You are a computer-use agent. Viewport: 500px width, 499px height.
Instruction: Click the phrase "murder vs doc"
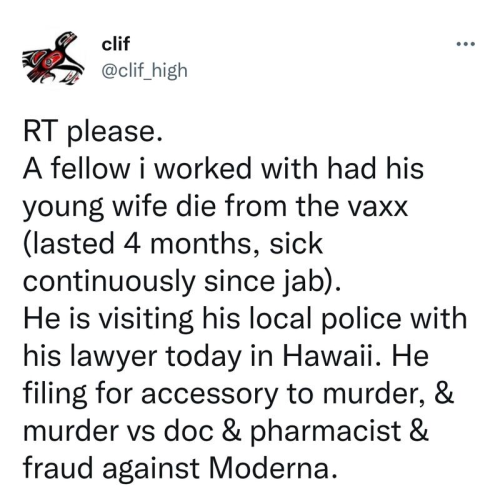point(118,431)
